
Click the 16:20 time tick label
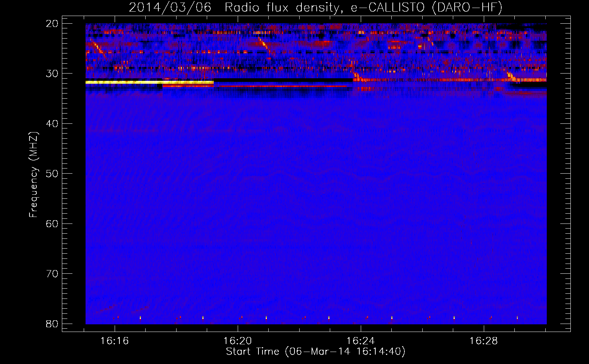pos(238,341)
